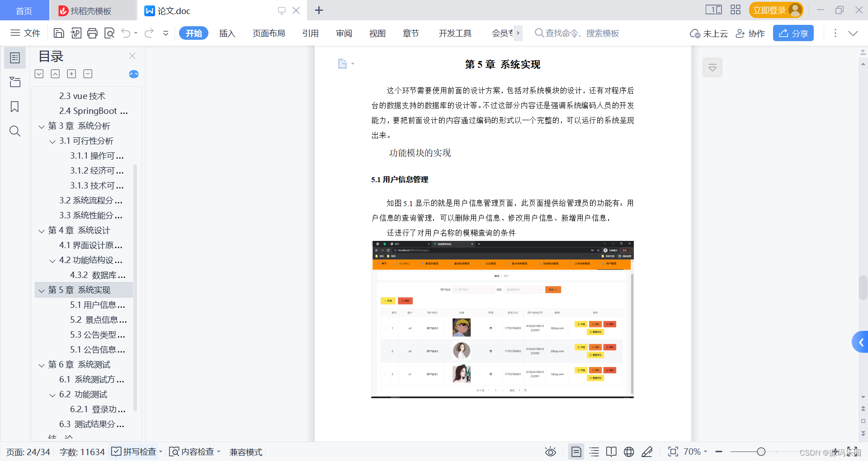Viewport: 868px width, 461px height.
Task: Switch to the 插入 ribbon tab
Action: click(x=227, y=33)
